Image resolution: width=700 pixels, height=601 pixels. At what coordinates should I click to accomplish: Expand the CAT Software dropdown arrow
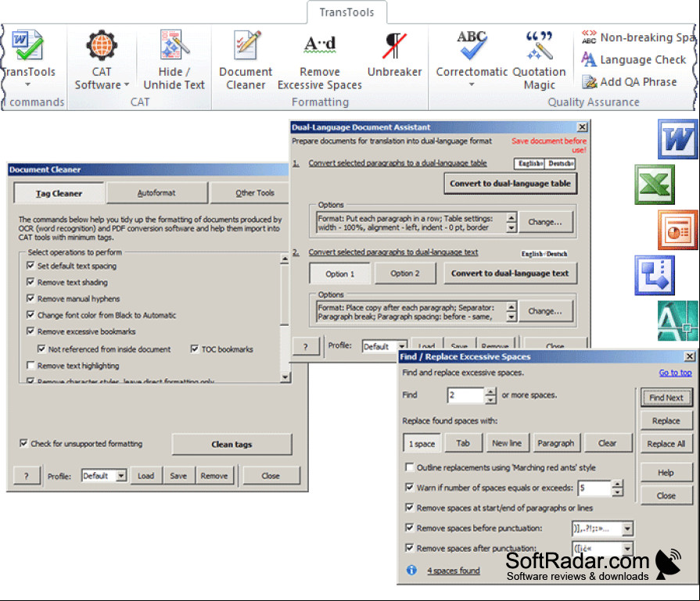(127, 84)
